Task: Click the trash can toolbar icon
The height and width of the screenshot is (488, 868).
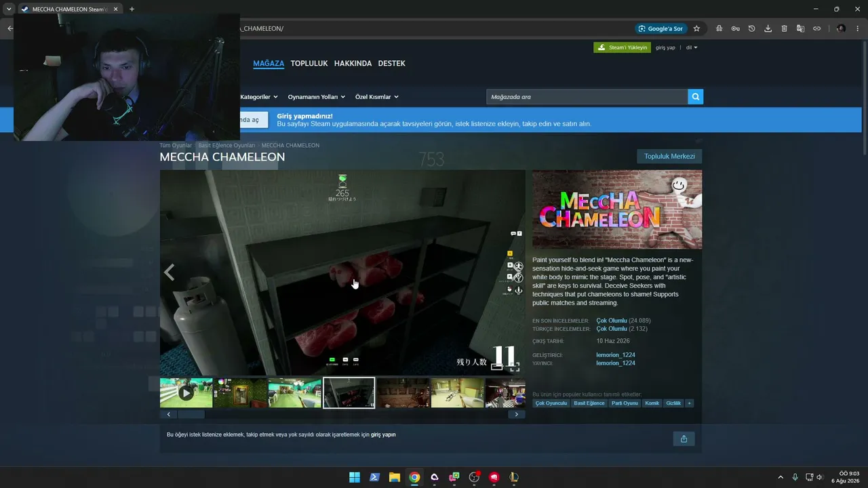Action: tap(784, 28)
